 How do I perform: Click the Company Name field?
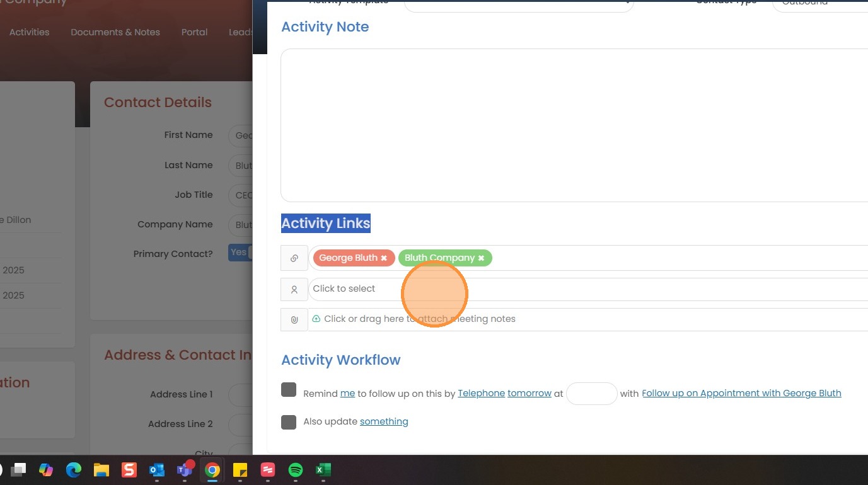[x=240, y=225]
